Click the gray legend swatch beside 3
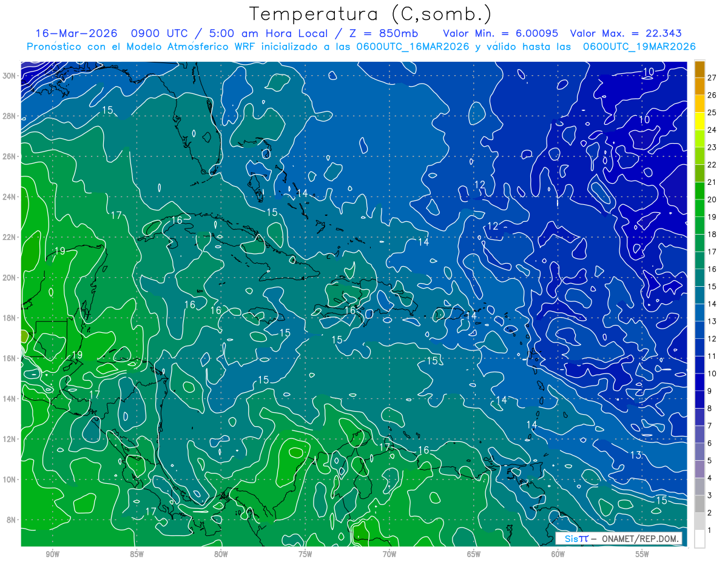This screenshot has height=562, width=728. [699, 504]
